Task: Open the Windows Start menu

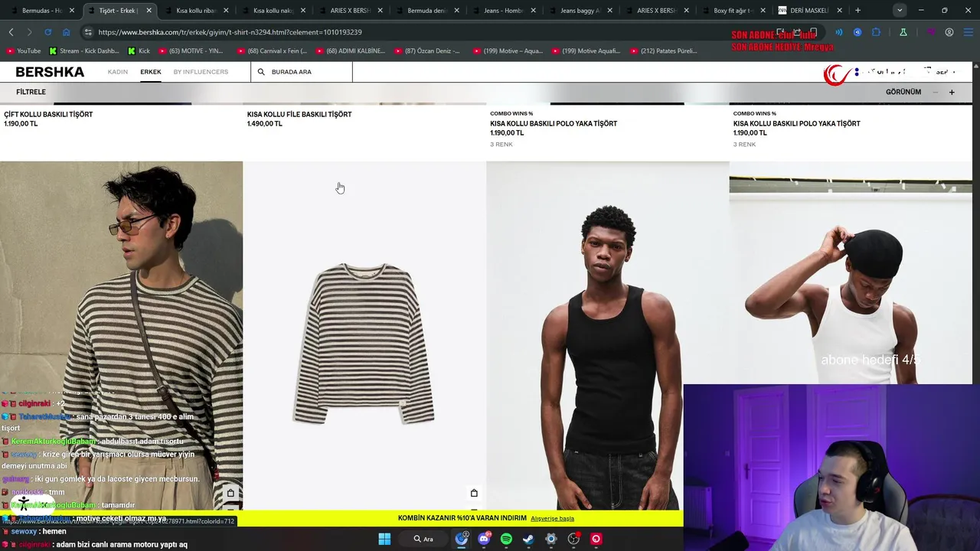Action: pos(384,539)
